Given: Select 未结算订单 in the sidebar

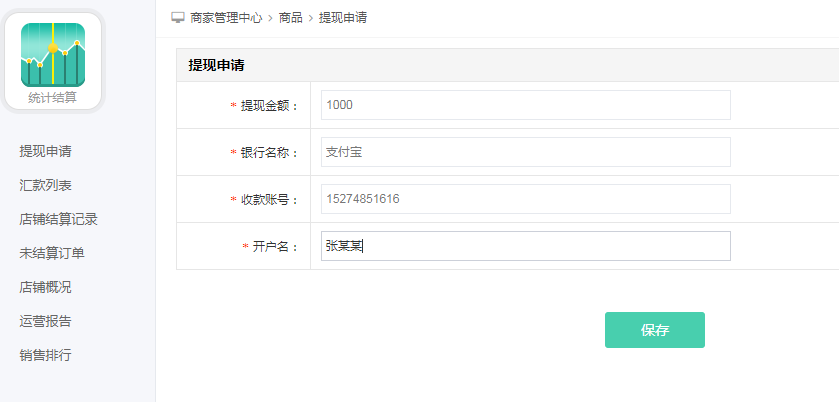Looking at the screenshot, I should point(52,253).
